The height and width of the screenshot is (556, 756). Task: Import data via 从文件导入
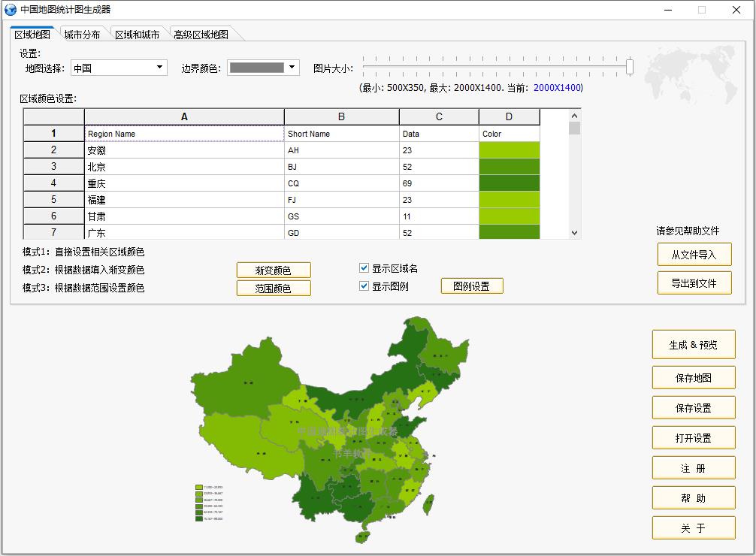point(693,254)
